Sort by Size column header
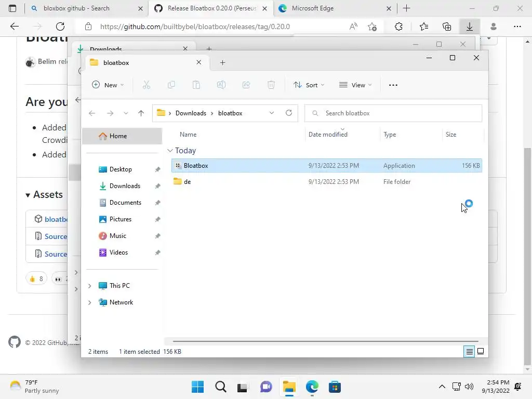 (450, 135)
